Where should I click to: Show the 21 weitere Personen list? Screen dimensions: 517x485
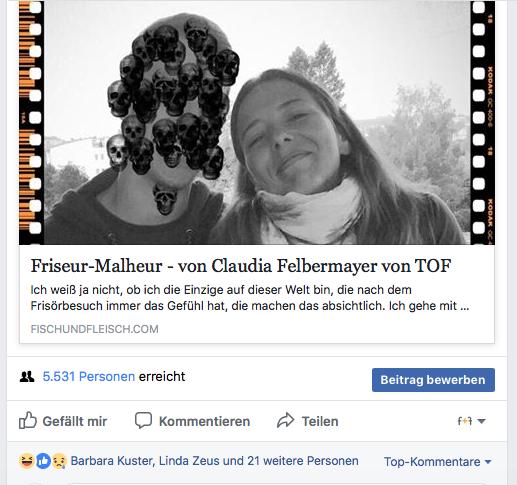[303, 461]
